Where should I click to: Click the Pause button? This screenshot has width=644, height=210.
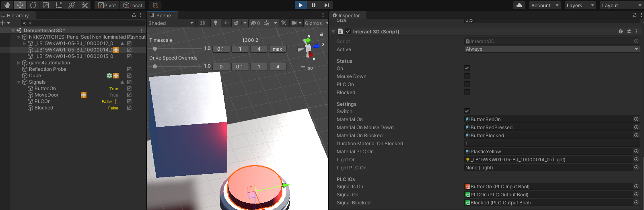(313, 5)
